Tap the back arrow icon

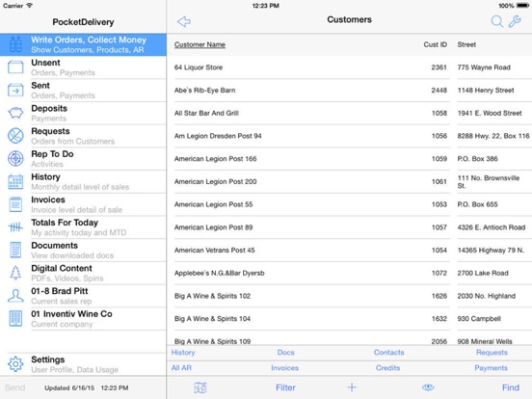(183, 22)
